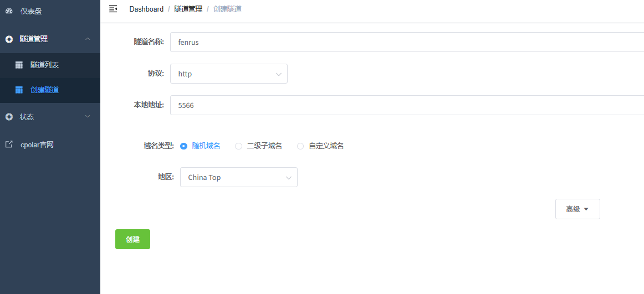This screenshot has width=644, height=294.
Task: Select the 随机域名 radio button
Action: coord(184,146)
